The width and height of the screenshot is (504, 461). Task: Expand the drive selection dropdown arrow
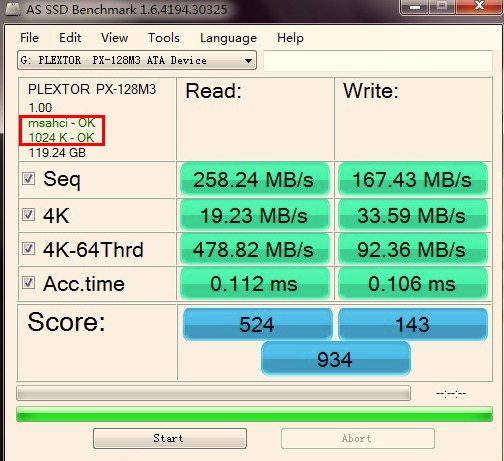[x=248, y=61]
